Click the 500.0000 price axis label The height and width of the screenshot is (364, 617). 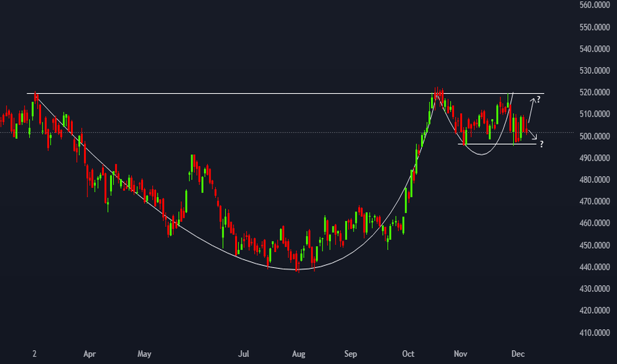point(594,136)
